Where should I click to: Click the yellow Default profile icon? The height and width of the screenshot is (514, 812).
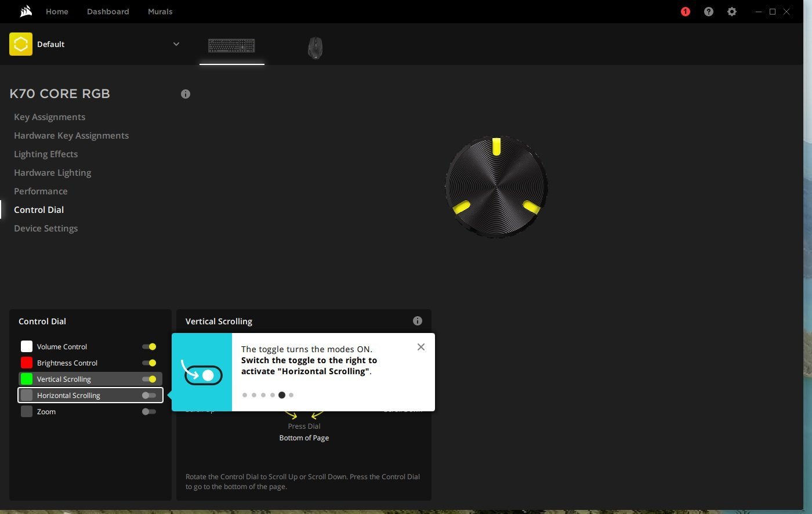(21, 44)
